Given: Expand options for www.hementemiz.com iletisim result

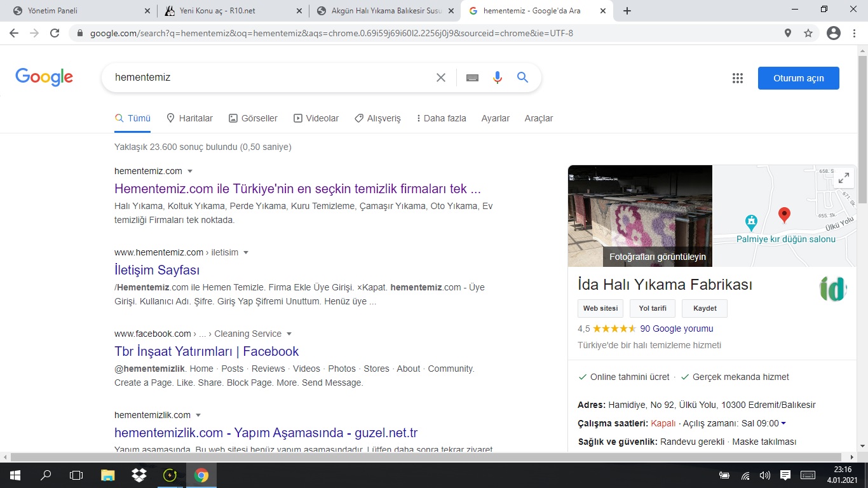Looking at the screenshot, I should [246, 252].
